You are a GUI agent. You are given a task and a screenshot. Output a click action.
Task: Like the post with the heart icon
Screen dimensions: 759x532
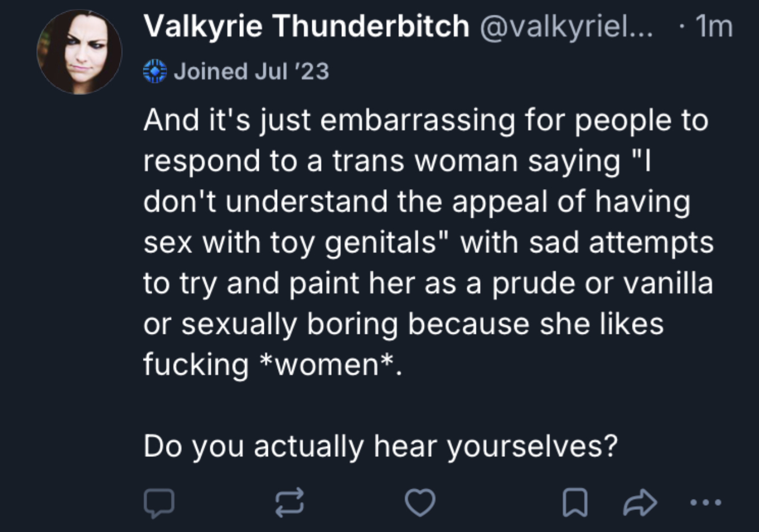420,503
